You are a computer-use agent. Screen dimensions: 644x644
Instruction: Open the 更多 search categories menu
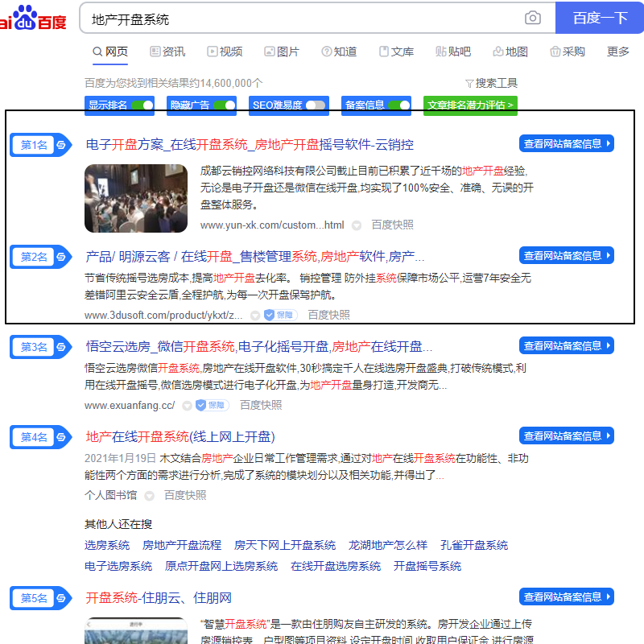coord(618,52)
